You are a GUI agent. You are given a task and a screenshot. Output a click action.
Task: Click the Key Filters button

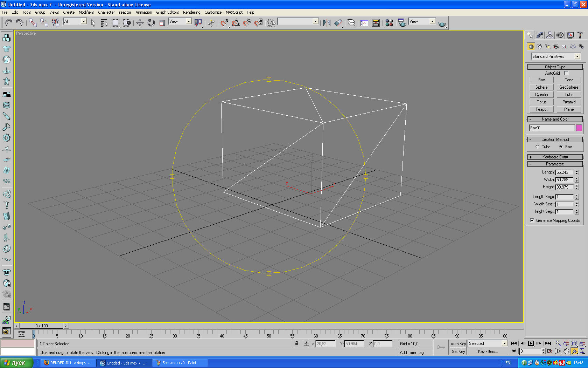[x=488, y=352]
